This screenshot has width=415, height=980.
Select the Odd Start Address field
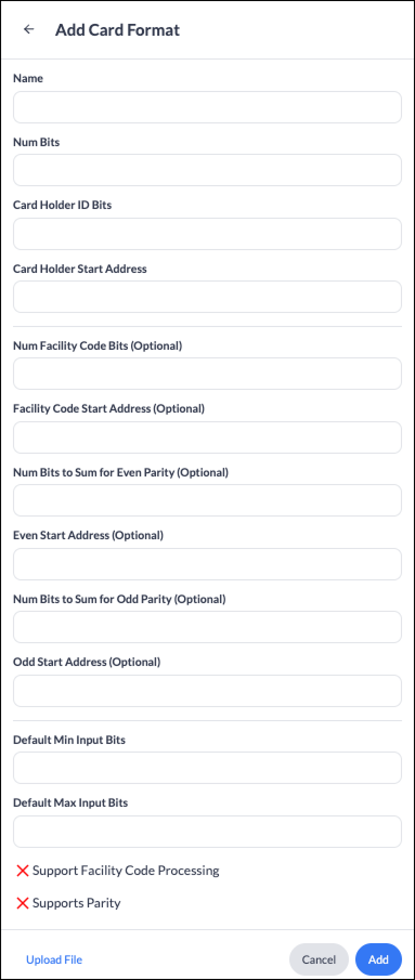[207, 691]
